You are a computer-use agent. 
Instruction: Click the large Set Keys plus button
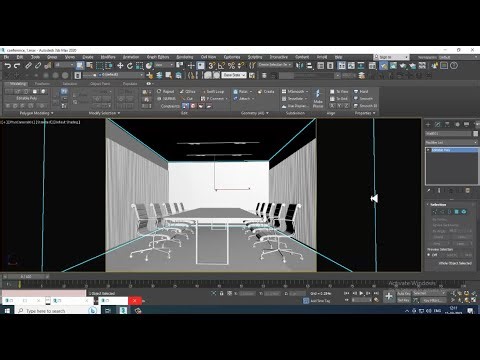tap(389, 296)
